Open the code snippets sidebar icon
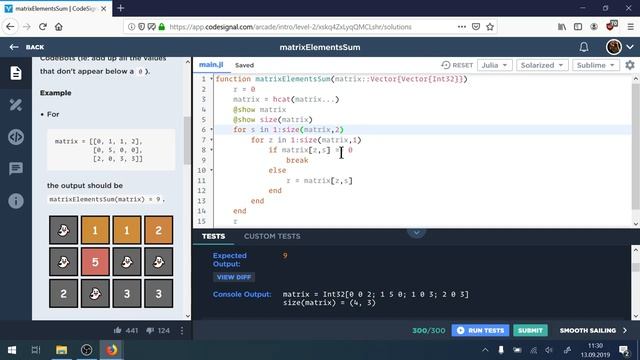 [16, 137]
